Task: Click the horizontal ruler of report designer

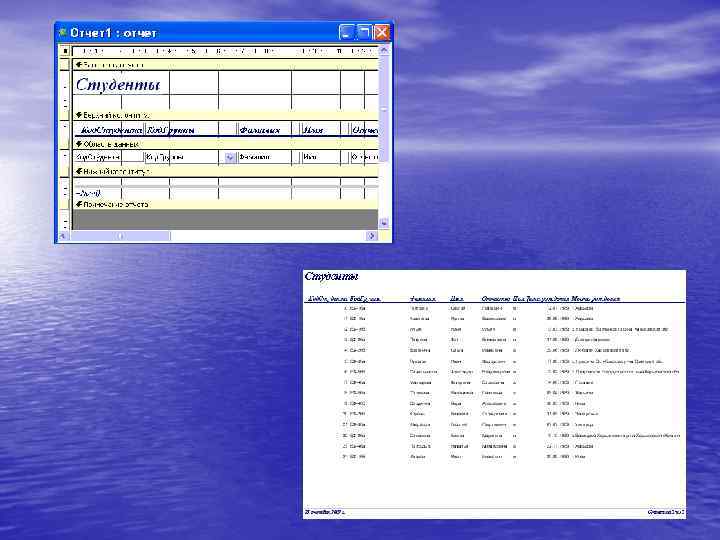Action: point(225,51)
